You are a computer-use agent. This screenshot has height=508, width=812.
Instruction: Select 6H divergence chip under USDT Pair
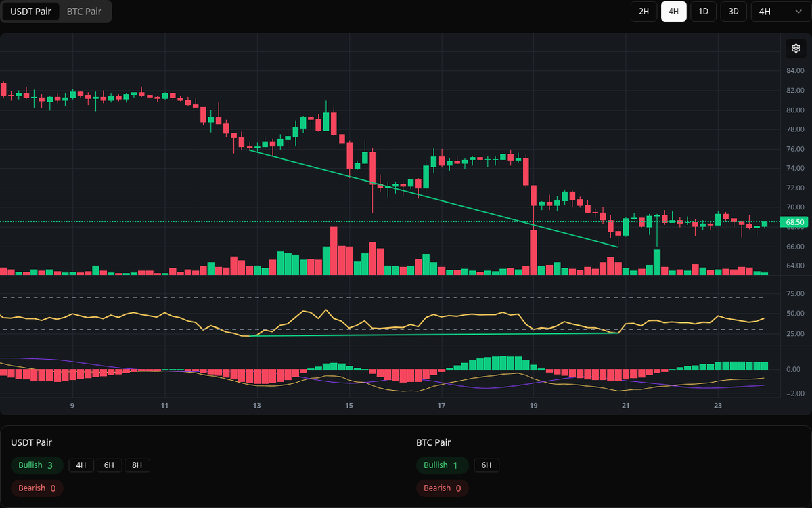point(109,465)
